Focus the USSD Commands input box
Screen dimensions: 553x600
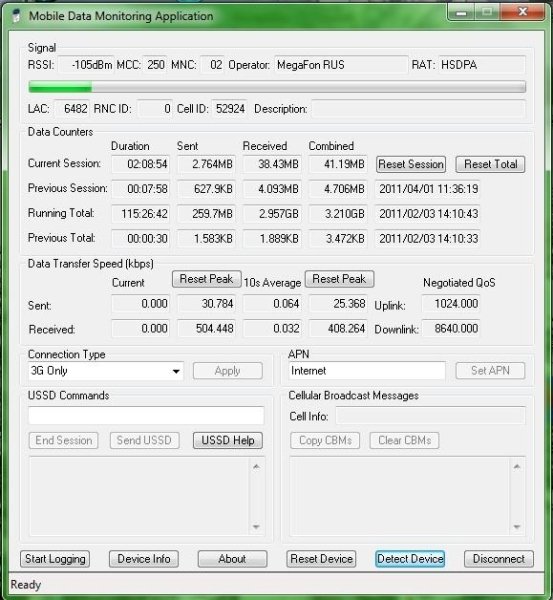click(146, 416)
